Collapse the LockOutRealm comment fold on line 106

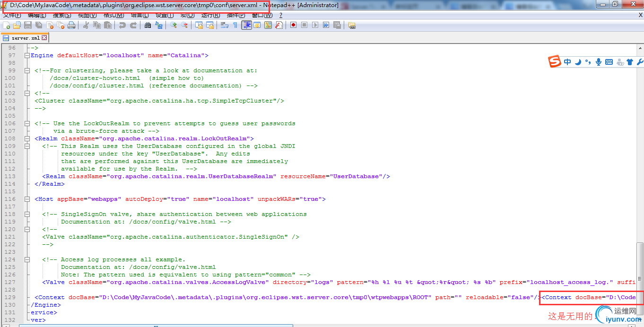click(x=27, y=123)
